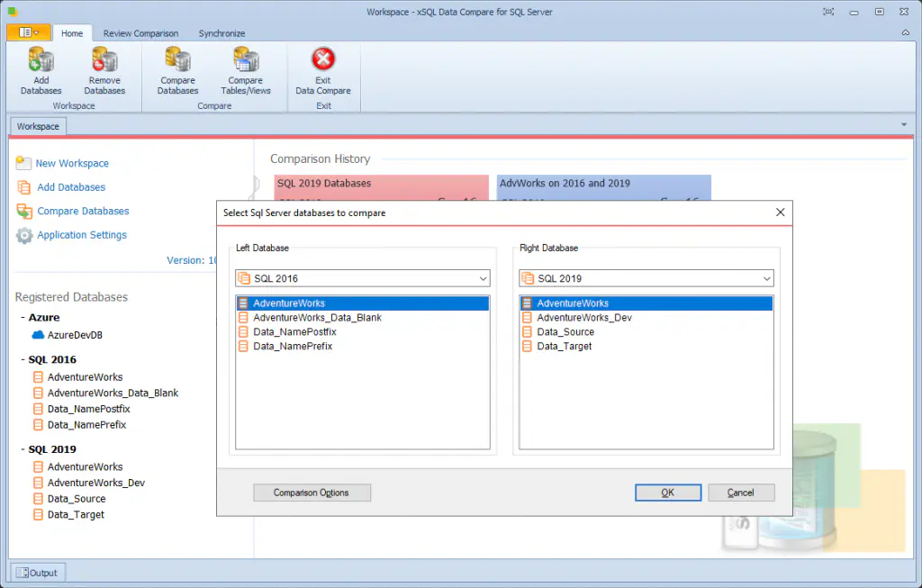Image resolution: width=922 pixels, height=588 pixels.
Task: Click the icon beside Data_Source in Right Database list
Action: click(527, 331)
